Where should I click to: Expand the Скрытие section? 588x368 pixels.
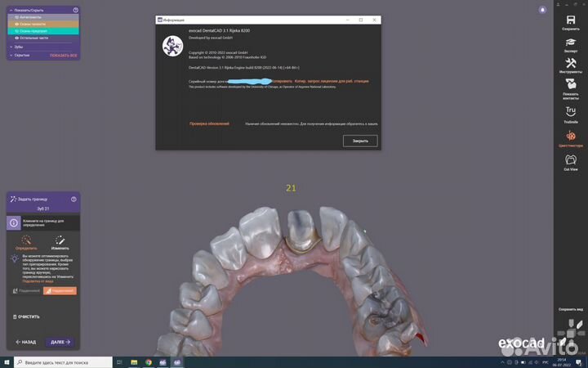tap(21, 56)
